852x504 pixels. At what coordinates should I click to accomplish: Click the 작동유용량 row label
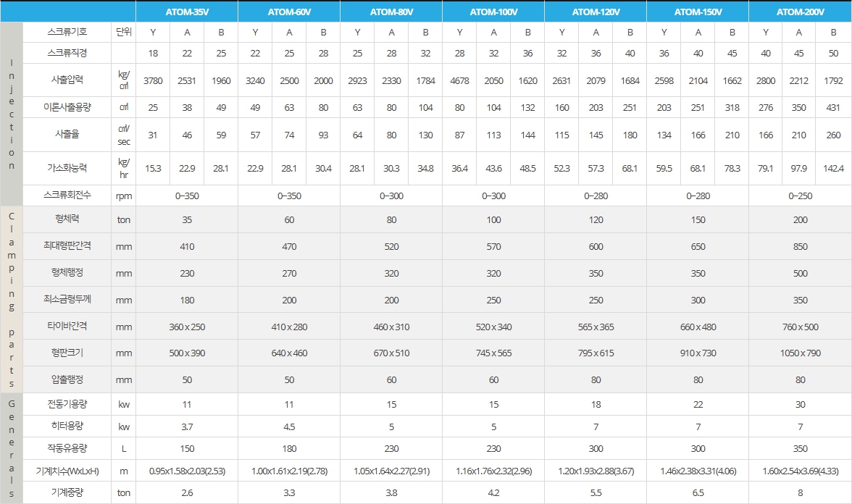tap(67, 449)
